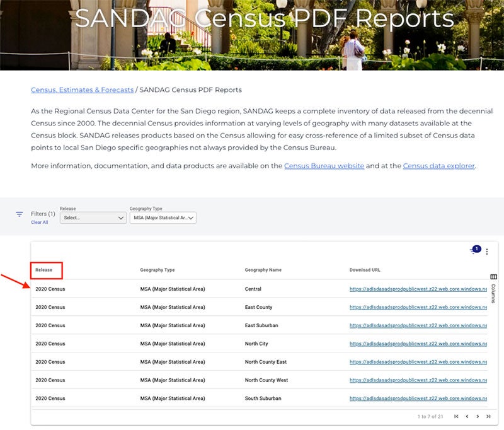Jump to the last page of results
Image resolution: width=504 pixels, height=430 pixels.
coord(488,417)
